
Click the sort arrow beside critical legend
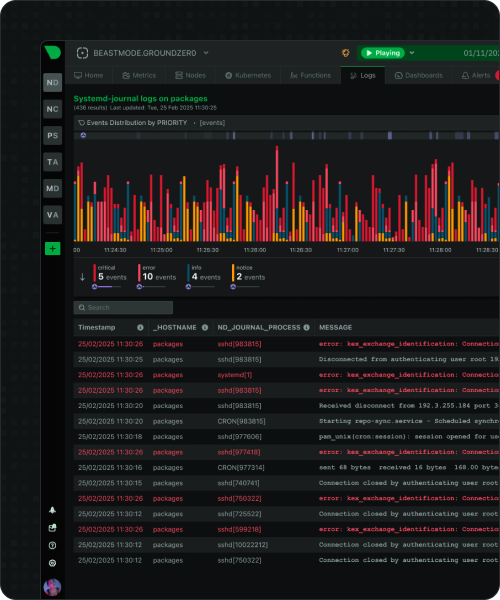(x=82, y=277)
